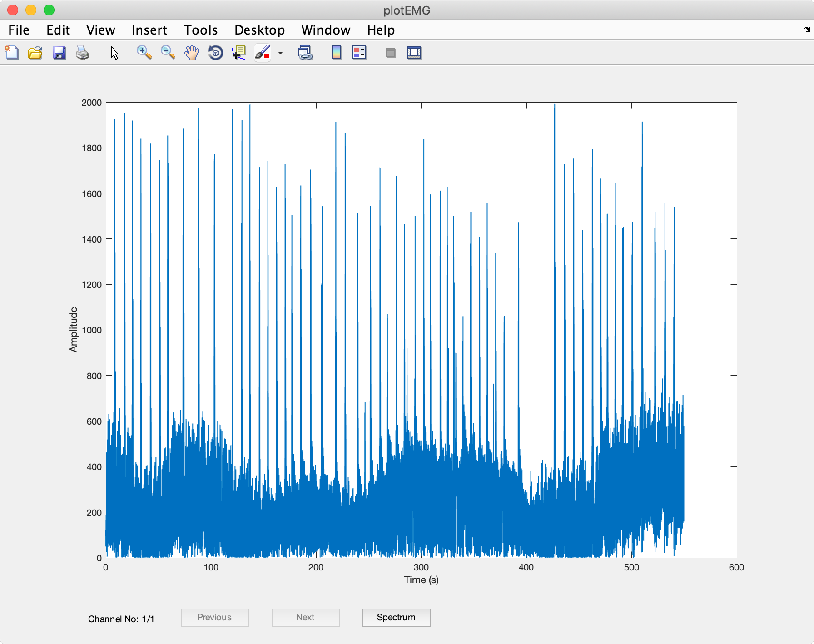This screenshot has width=814, height=644.
Task: Click Hide Plot Tools icon
Action: tap(391, 53)
